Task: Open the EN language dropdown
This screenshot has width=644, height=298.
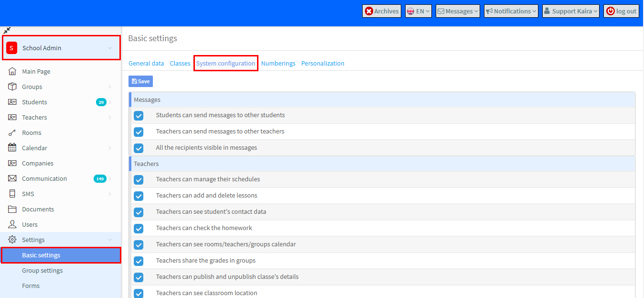Action: pyautogui.click(x=418, y=11)
